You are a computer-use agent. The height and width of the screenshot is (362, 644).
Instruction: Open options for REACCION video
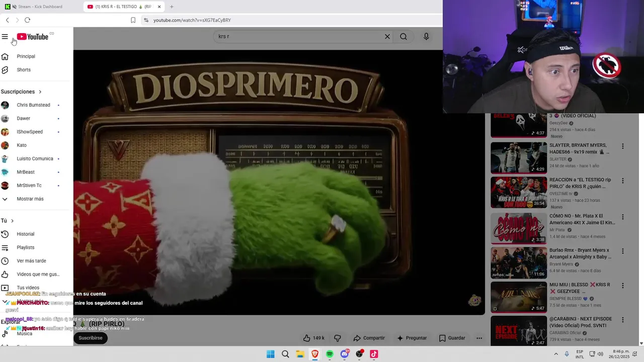click(x=622, y=180)
